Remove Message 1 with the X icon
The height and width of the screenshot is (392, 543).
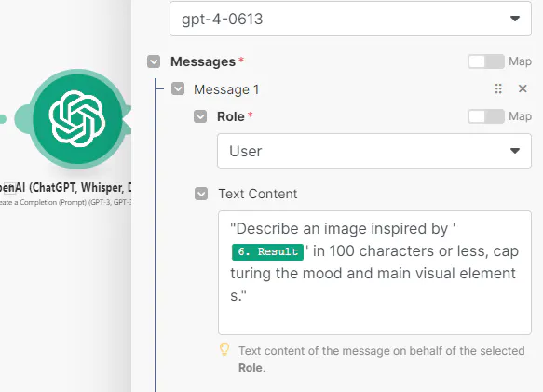click(523, 89)
